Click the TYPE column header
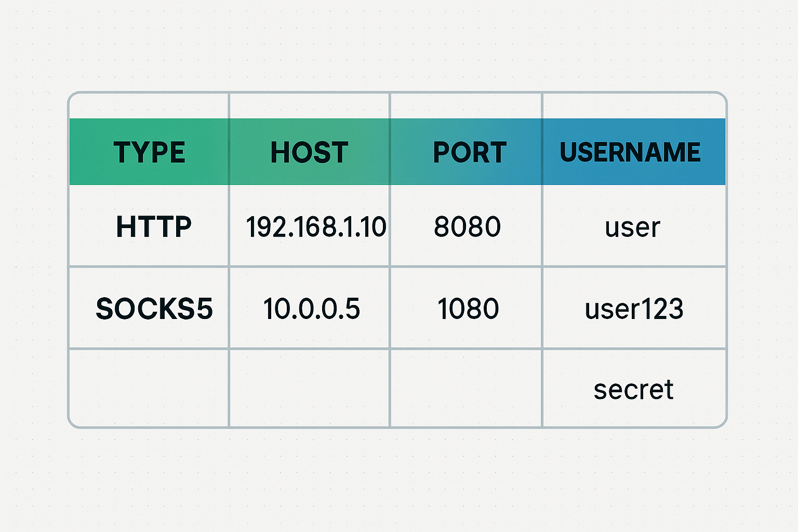The image size is (798, 532). tap(149, 152)
